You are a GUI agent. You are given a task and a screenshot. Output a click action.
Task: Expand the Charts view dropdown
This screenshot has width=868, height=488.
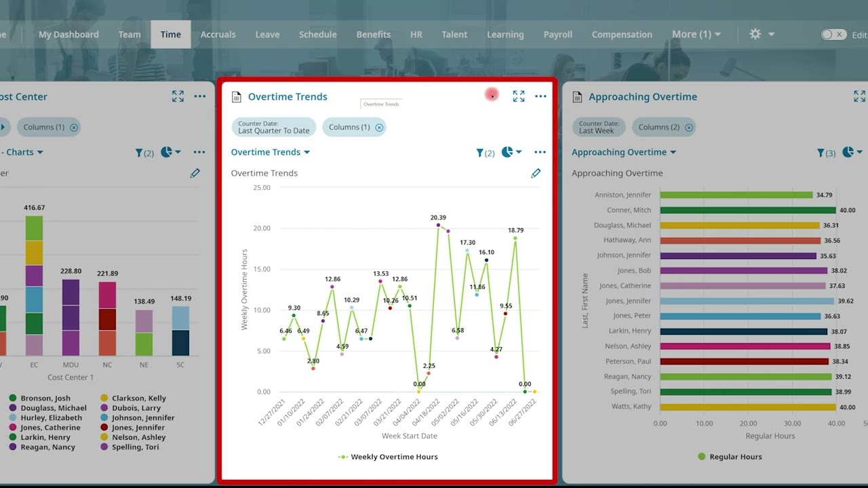(x=24, y=152)
